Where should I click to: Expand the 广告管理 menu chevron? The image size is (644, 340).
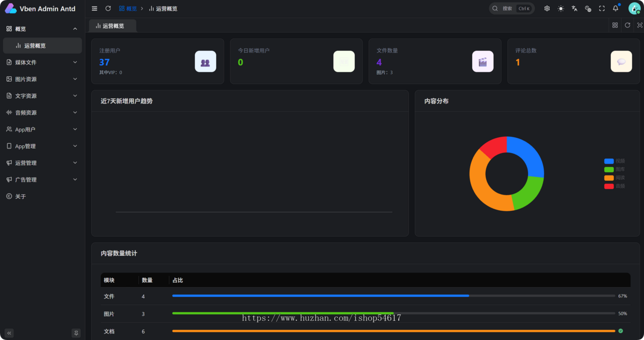(75, 180)
